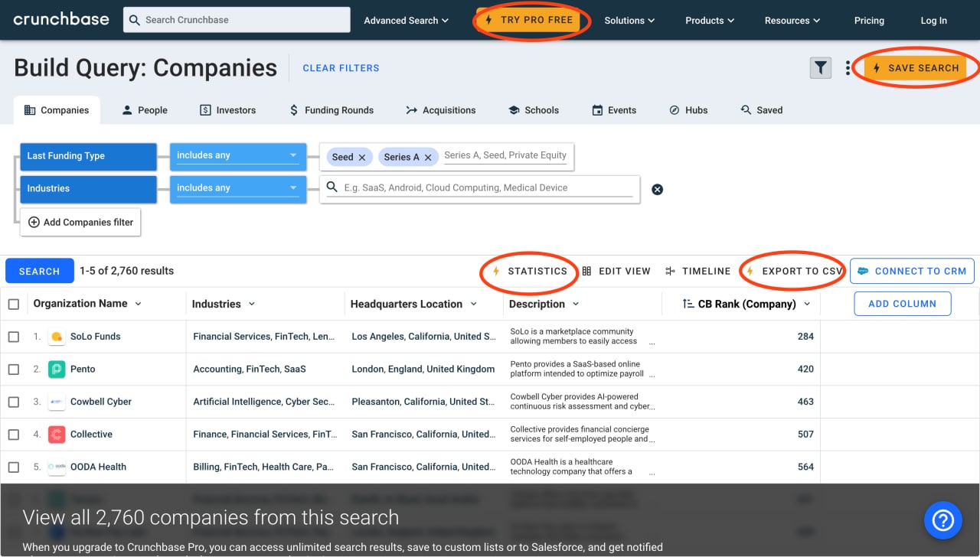Open the three-dot more options menu
The height and width of the screenshot is (557, 980).
(848, 68)
